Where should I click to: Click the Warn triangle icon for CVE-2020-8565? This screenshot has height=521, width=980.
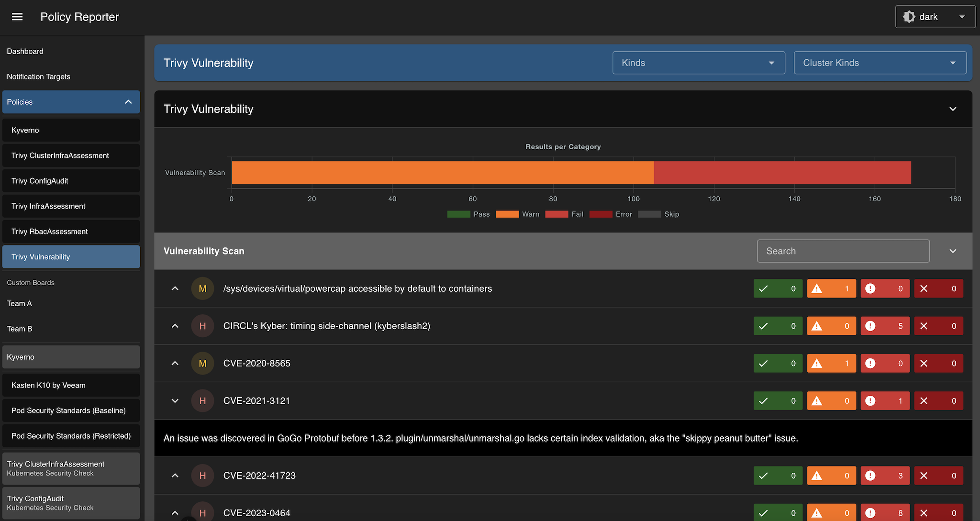[817, 363]
